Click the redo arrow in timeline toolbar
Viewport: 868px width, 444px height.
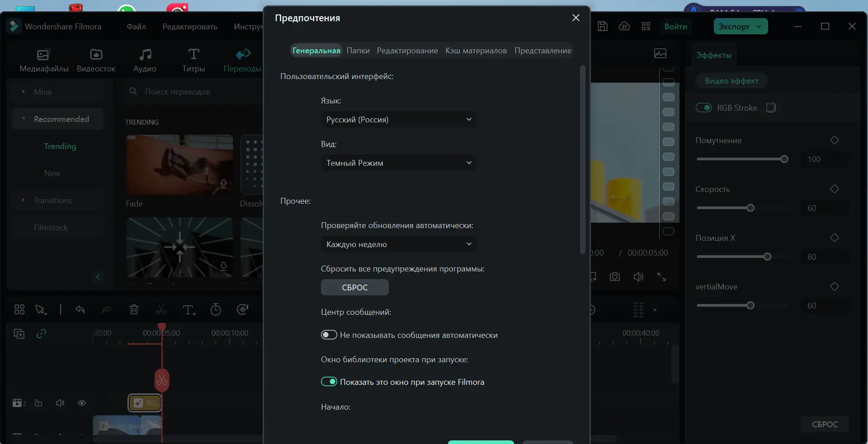click(x=107, y=309)
